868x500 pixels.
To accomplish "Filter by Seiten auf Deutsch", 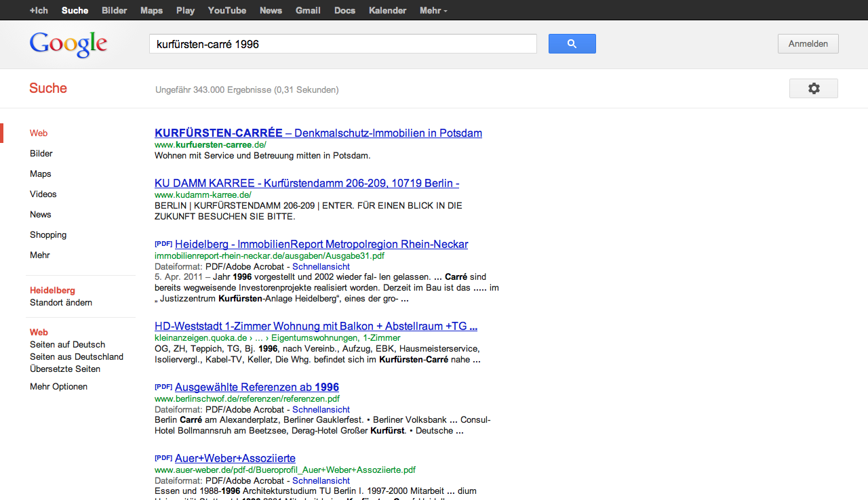I will (x=68, y=345).
